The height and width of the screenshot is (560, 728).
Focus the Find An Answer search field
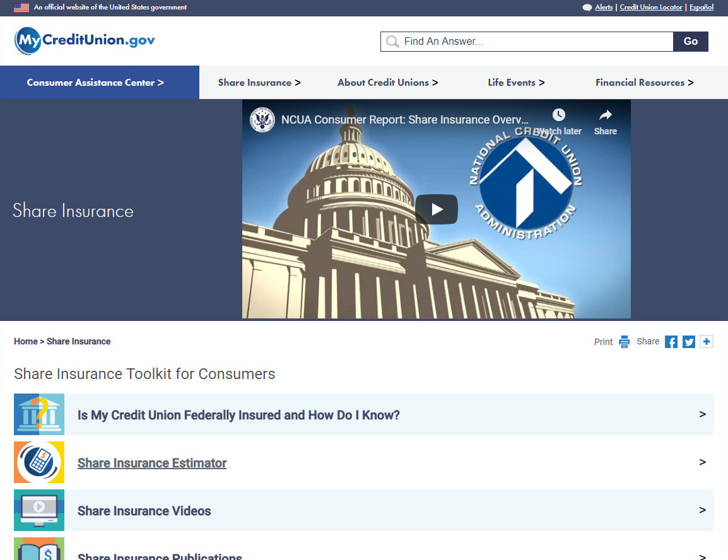[527, 41]
